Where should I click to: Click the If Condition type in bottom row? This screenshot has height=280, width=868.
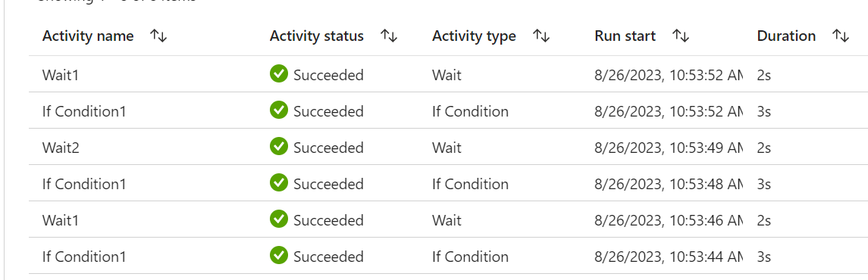(x=470, y=257)
